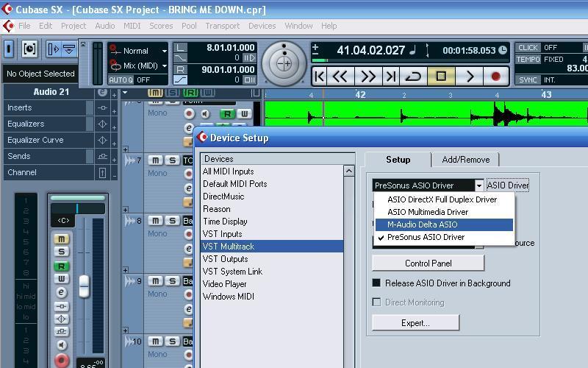Image resolution: width=588 pixels, height=368 pixels.
Task: Click the transport Rewind button
Action: tap(340, 77)
